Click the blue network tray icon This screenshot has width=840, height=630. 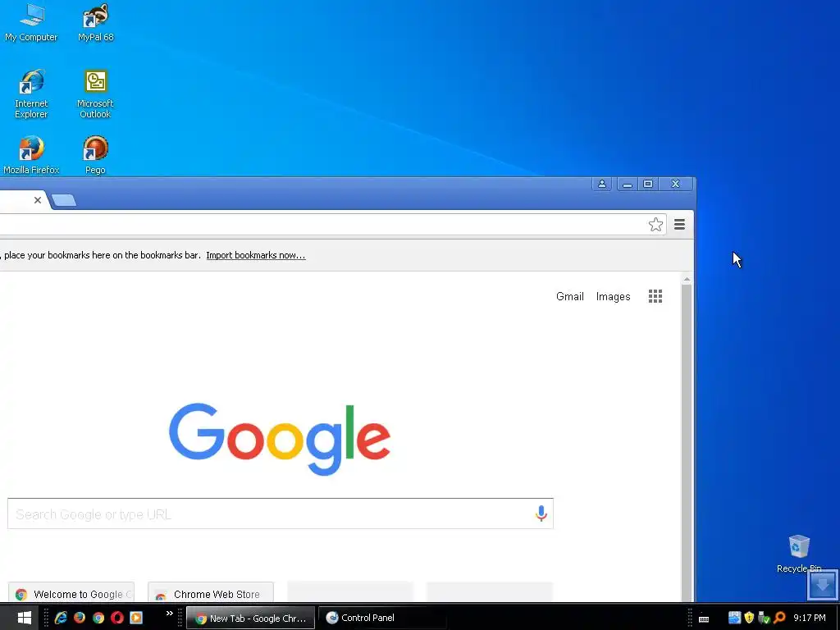click(734, 618)
